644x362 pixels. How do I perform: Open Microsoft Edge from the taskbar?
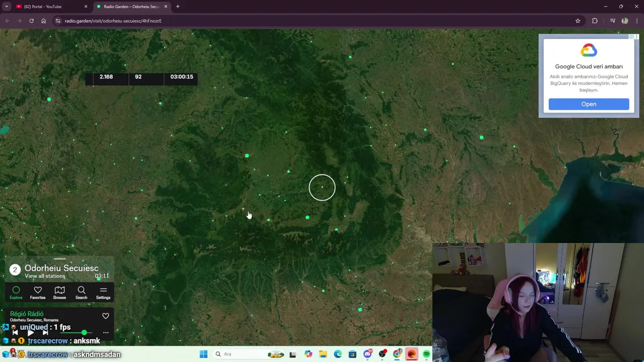coord(338,354)
